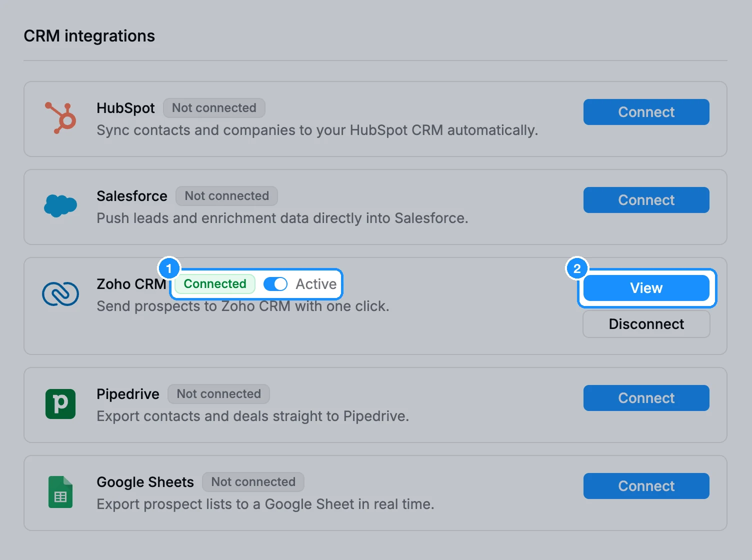Click Pipedrive's Not connected badge
This screenshot has height=560, width=752.
click(218, 394)
